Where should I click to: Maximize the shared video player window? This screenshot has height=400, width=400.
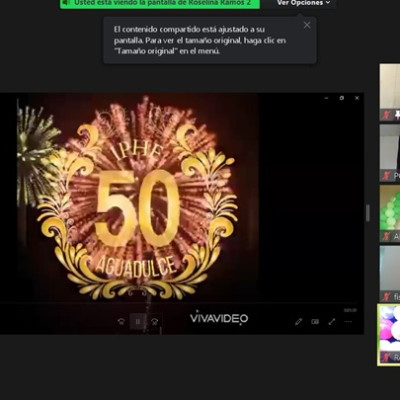point(342,98)
